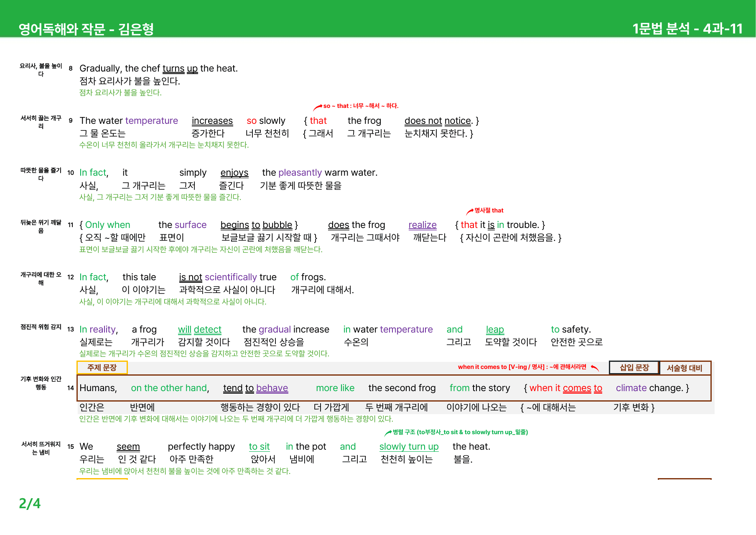756x535 pixels.
Task: Click the green underlined word 'leap'
Action: (x=495, y=330)
